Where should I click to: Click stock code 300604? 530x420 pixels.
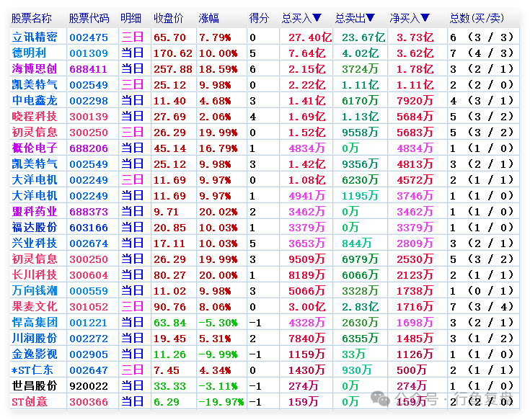[x=89, y=275]
